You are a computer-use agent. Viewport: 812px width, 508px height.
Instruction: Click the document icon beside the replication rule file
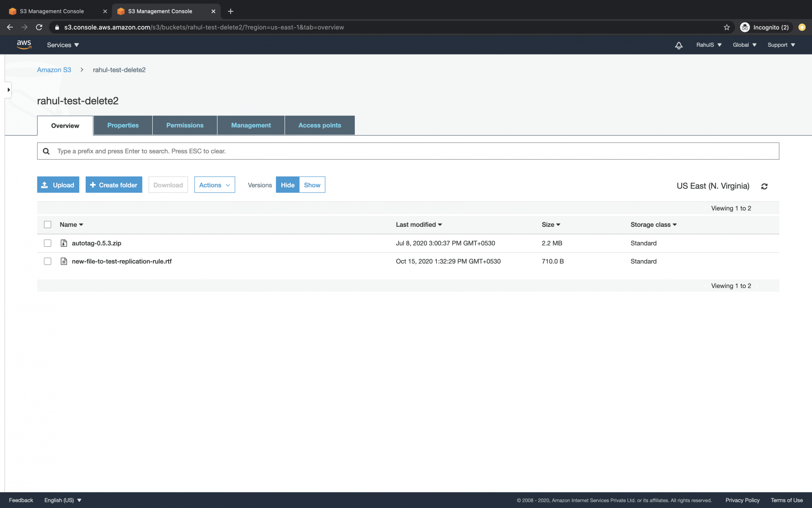click(x=64, y=261)
